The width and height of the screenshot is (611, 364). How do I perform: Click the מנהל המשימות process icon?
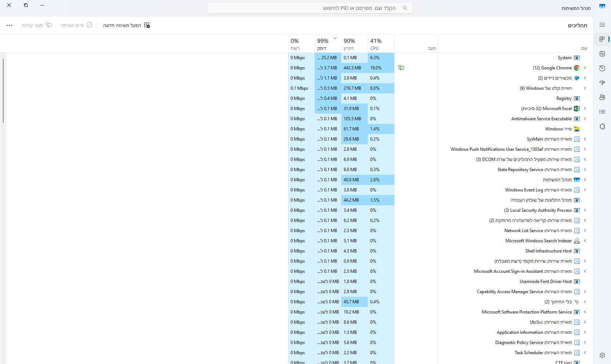tap(577, 180)
